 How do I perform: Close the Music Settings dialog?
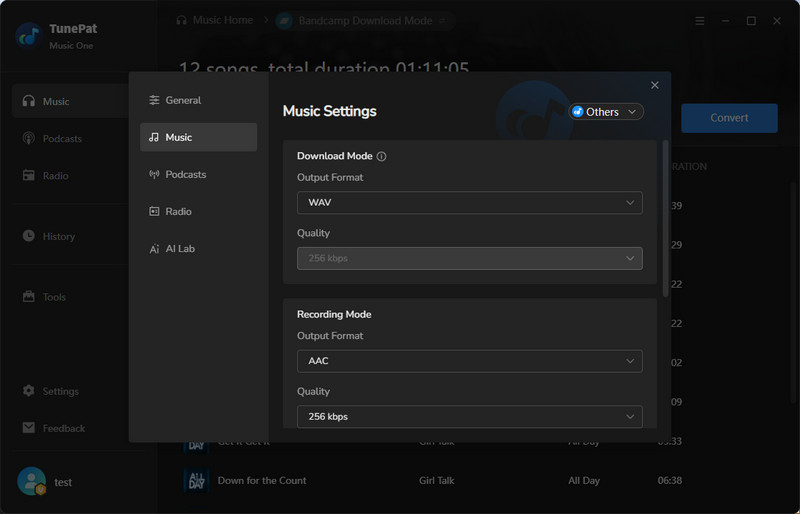coord(655,85)
